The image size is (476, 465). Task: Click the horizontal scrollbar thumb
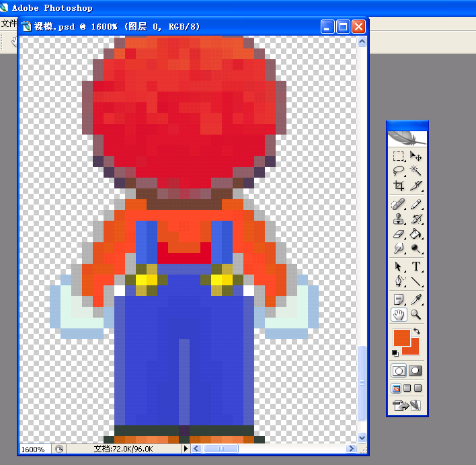[x=221, y=449]
